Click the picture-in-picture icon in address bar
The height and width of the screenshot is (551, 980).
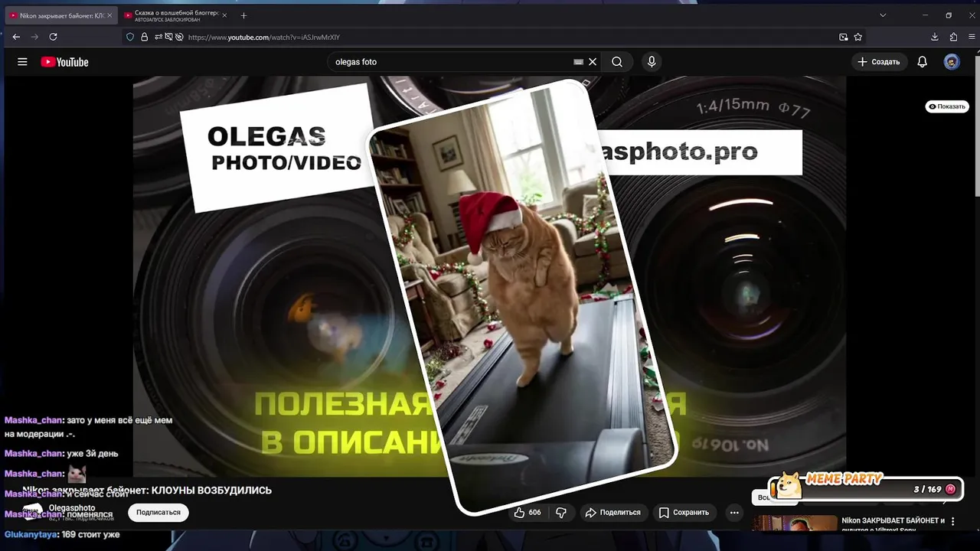pos(844,37)
